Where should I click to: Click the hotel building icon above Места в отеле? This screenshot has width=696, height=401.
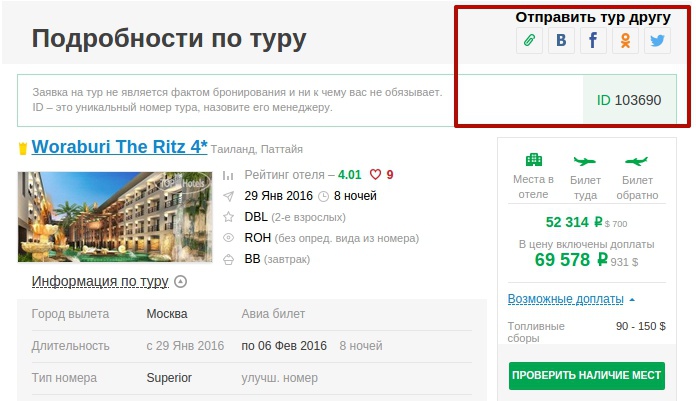[534, 160]
